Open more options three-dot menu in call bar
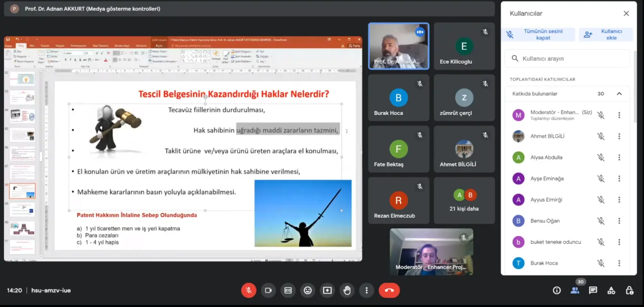Image resolution: width=644 pixels, height=307 pixels. (367, 290)
